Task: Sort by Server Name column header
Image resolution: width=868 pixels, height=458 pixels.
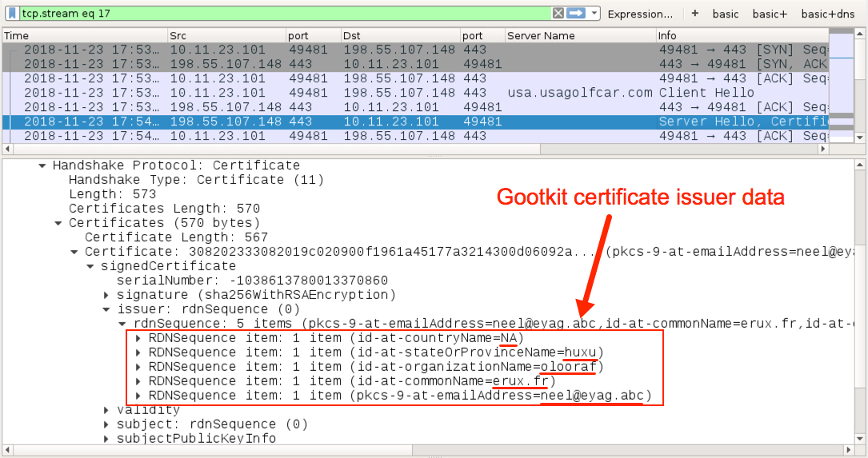Action: pos(580,35)
